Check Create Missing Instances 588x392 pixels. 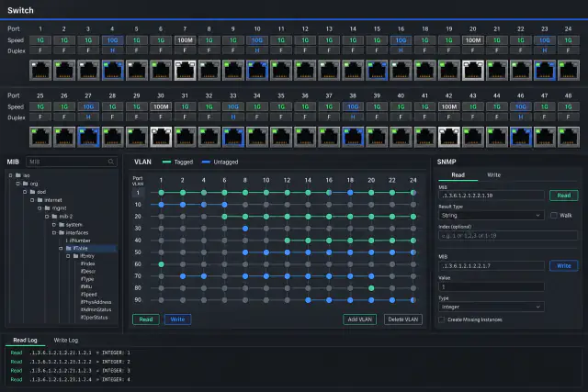click(x=442, y=319)
